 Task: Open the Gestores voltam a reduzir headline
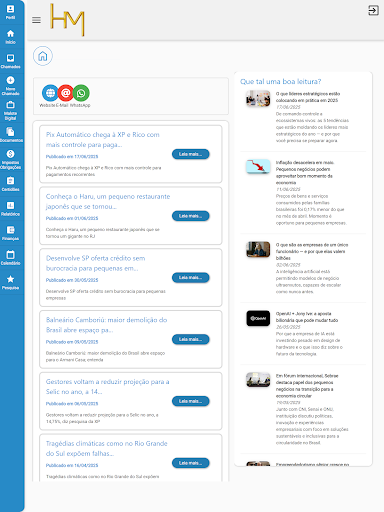(x=107, y=387)
